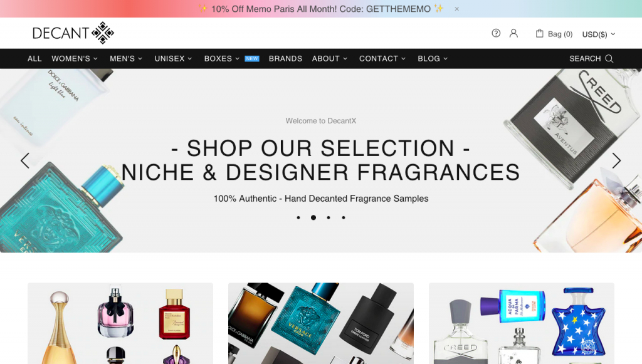Expand the USD($) currency dropdown
The width and height of the screenshot is (642, 364).
(599, 34)
